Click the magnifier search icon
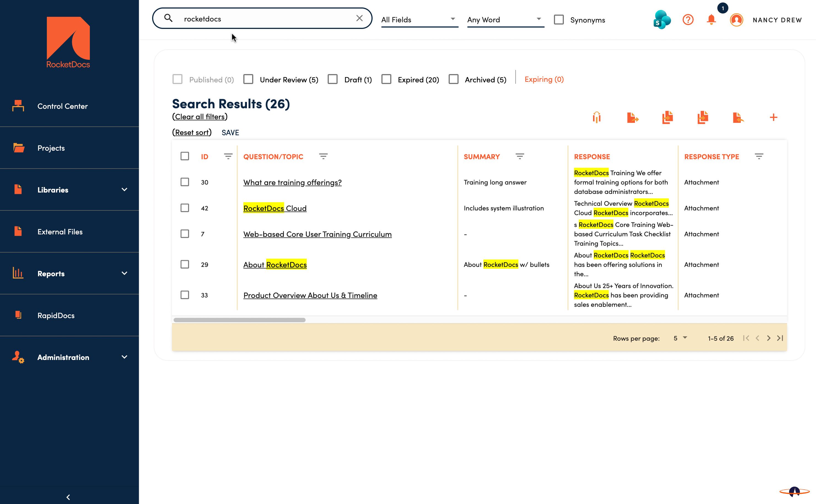This screenshot has width=816, height=504. coord(168,18)
